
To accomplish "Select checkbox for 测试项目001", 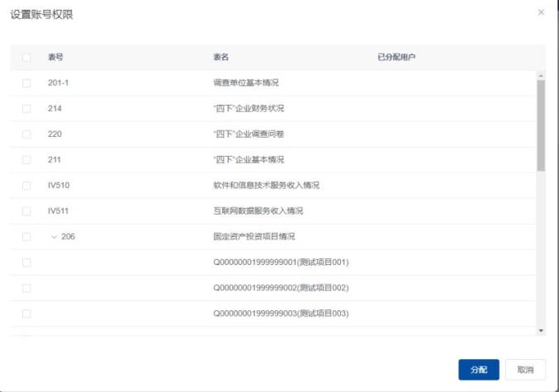I will pyautogui.click(x=26, y=262).
